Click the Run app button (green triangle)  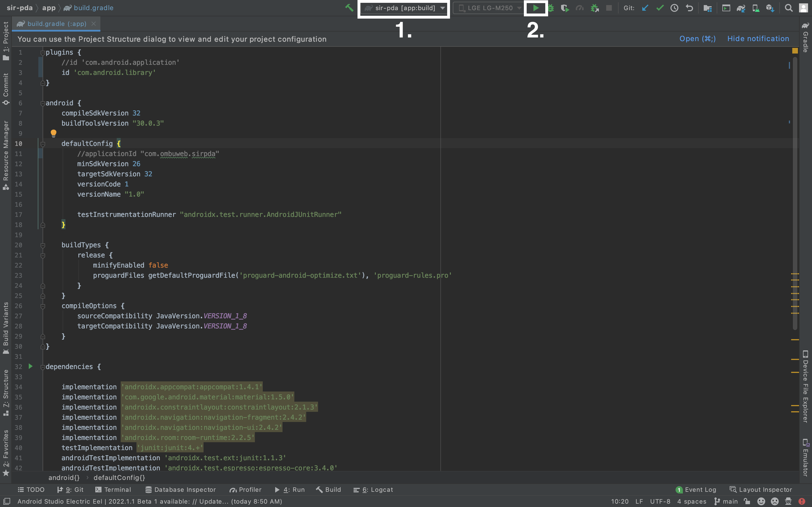[535, 8]
